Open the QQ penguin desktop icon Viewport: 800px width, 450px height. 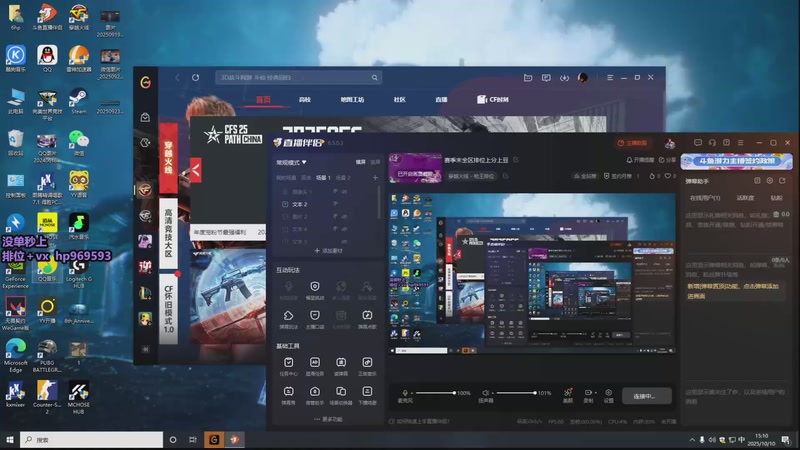click(47, 58)
